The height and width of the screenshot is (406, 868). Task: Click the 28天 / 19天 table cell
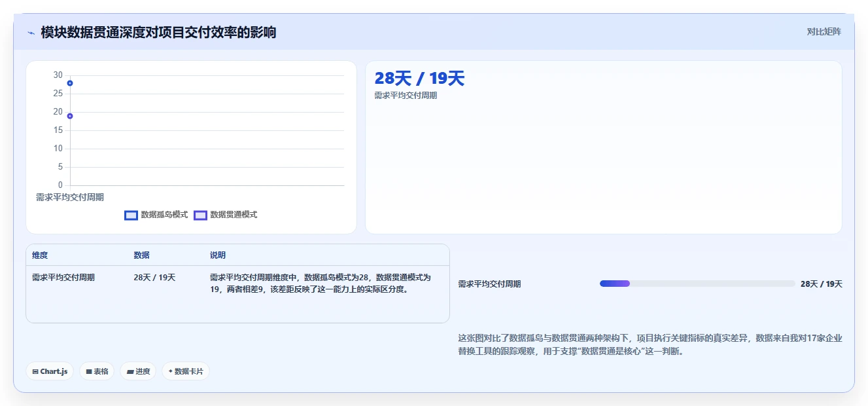pos(154,278)
